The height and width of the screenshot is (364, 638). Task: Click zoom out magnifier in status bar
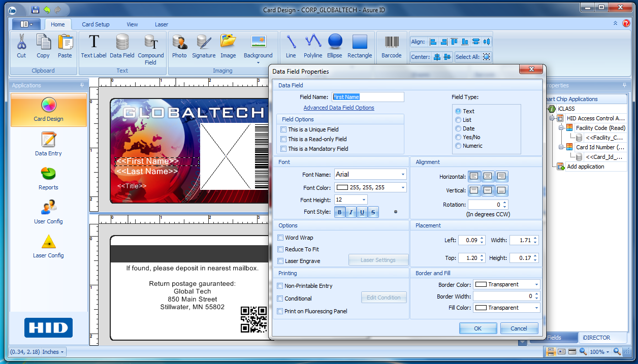(x=583, y=352)
